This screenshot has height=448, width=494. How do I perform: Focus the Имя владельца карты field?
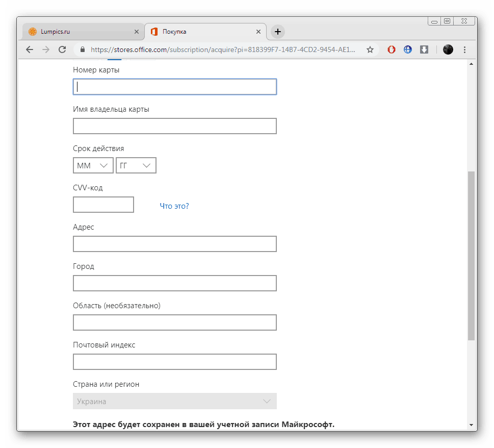pos(175,126)
